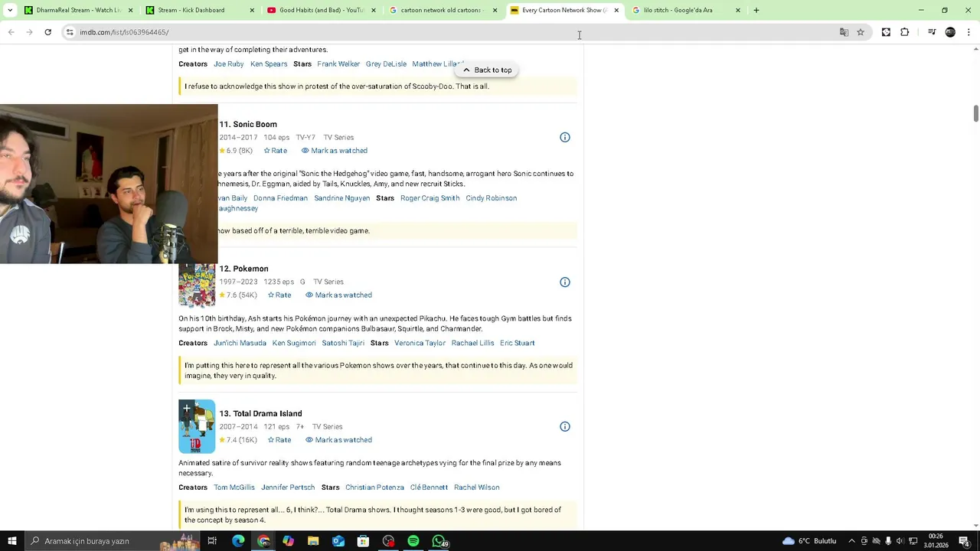Image resolution: width=980 pixels, height=551 pixels.
Task: Open Joe Ruby creator link
Action: 229,64
